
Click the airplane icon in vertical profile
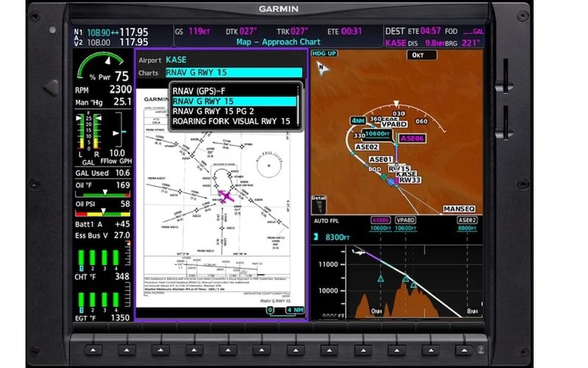359,252
